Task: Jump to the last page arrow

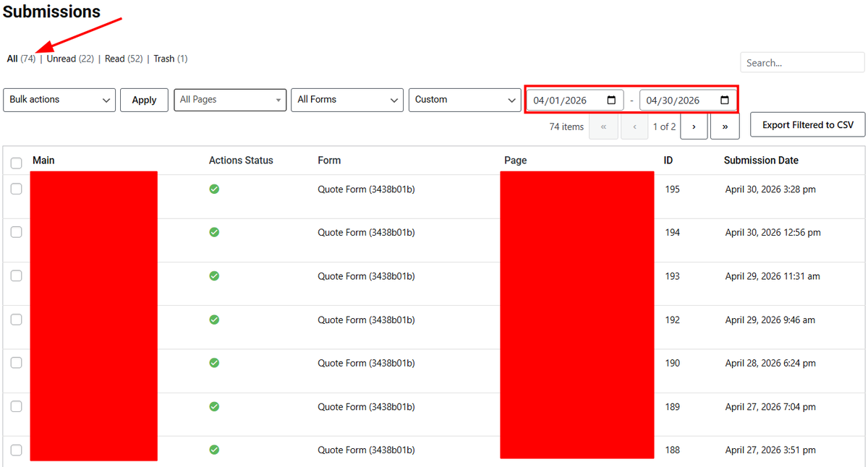Action: click(725, 127)
